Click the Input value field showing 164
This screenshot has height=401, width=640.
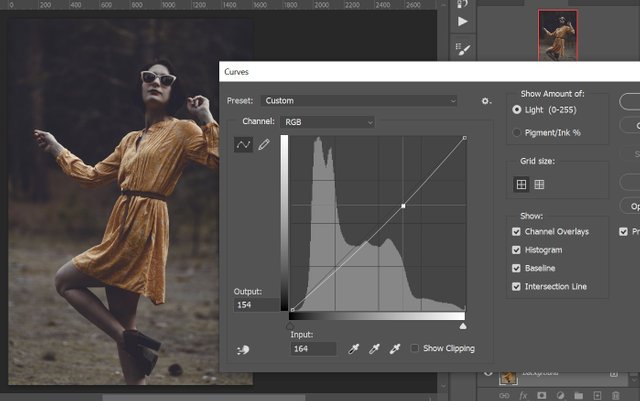[x=313, y=349]
